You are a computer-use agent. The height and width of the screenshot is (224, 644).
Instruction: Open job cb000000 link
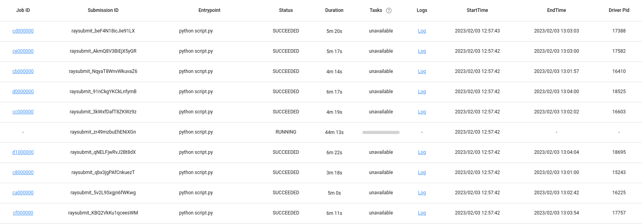click(x=23, y=71)
